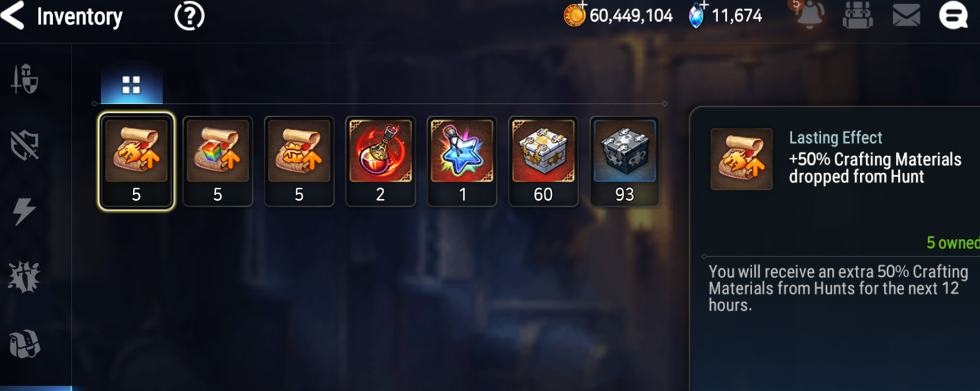Viewport: 980px width, 391px height.
Task: Select the silver chest with 93
Action: [x=625, y=161]
